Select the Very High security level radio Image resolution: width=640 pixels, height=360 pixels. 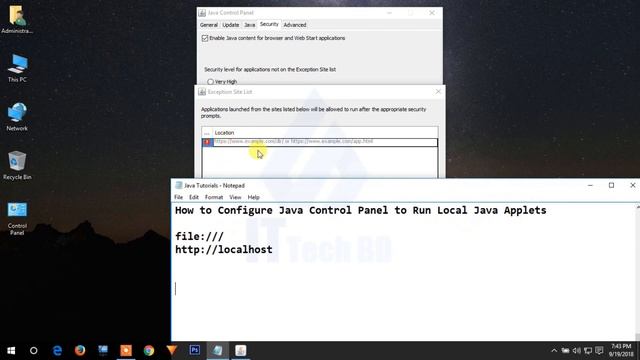pos(210,82)
